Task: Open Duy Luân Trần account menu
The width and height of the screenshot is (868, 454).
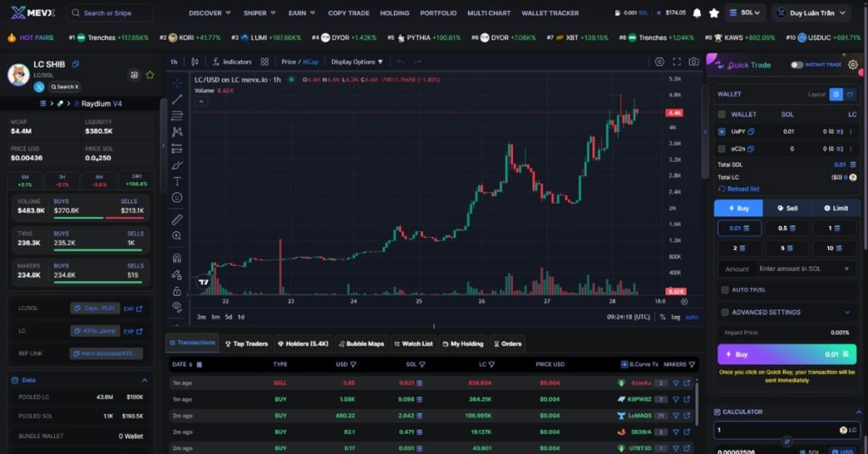Action: pos(812,13)
